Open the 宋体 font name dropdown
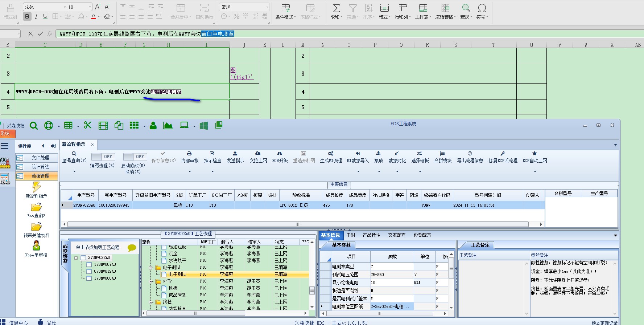The image size is (644, 325). coord(65,7)
